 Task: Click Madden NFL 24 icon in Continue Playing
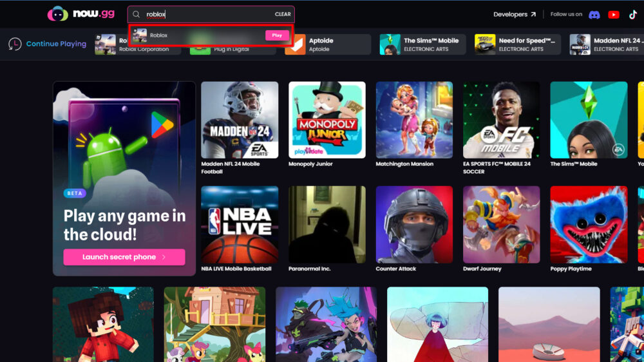580,44
